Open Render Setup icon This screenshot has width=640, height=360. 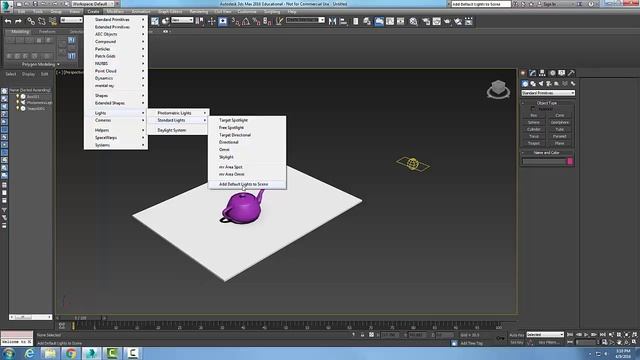pyautogui.click(x=426, y=21)
